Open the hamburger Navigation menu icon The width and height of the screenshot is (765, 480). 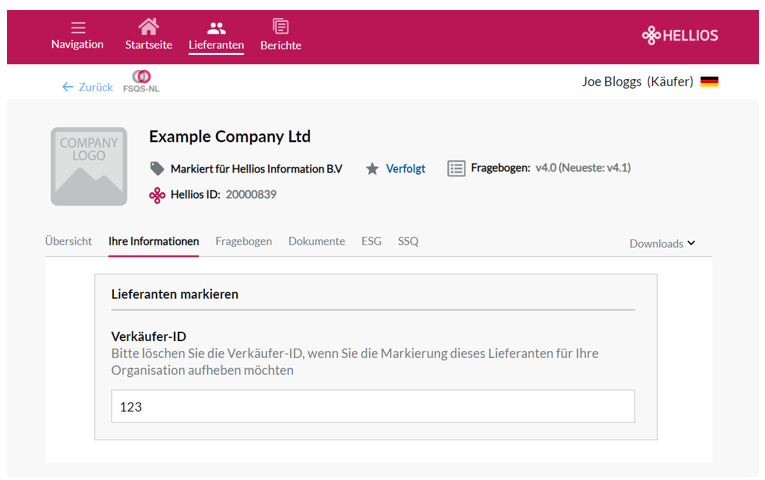pos(78,27)
